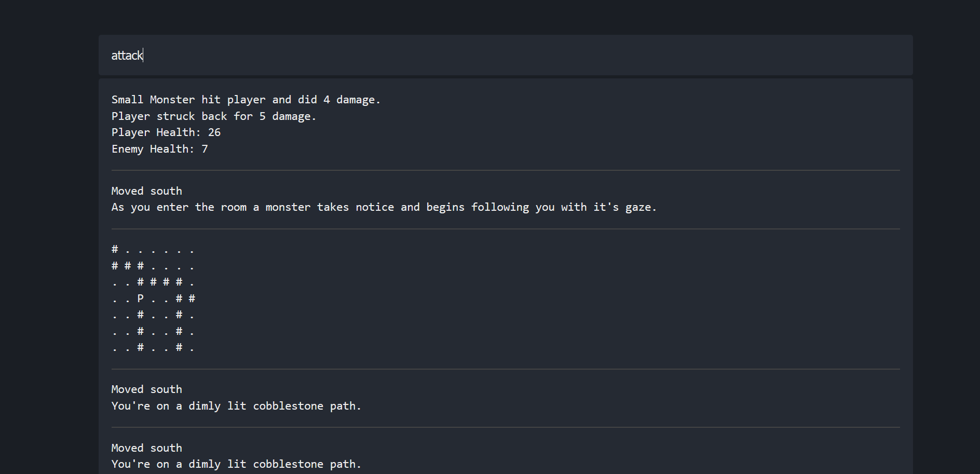Select the "attack" text to edit the command
Screen dimensions: 980x474
[127, 55]
